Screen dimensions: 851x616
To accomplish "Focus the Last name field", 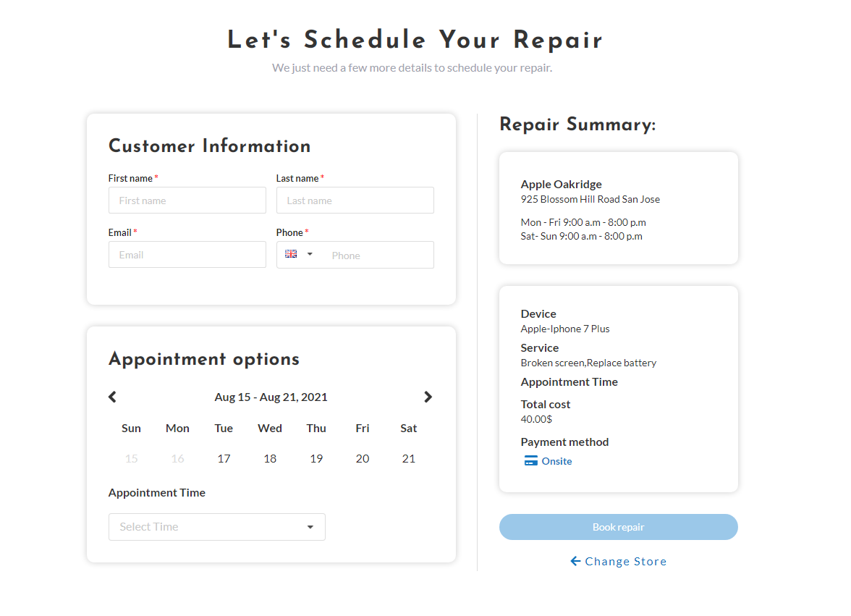I will click(x=355, y=201).
